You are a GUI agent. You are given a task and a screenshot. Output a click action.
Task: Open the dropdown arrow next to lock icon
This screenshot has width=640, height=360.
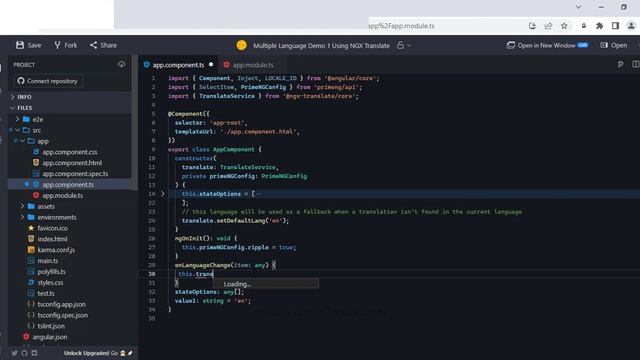[x=409, y=46]
